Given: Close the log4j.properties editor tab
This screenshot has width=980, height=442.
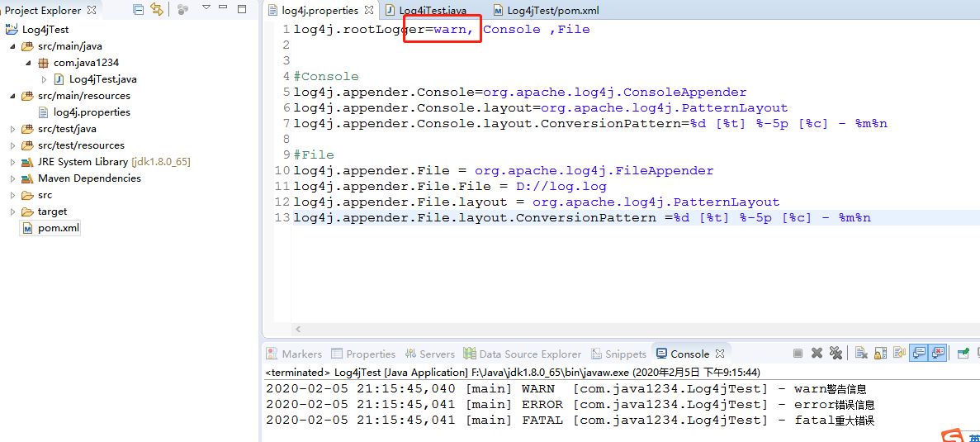Looking at the screenshot, I should (369, 10).
